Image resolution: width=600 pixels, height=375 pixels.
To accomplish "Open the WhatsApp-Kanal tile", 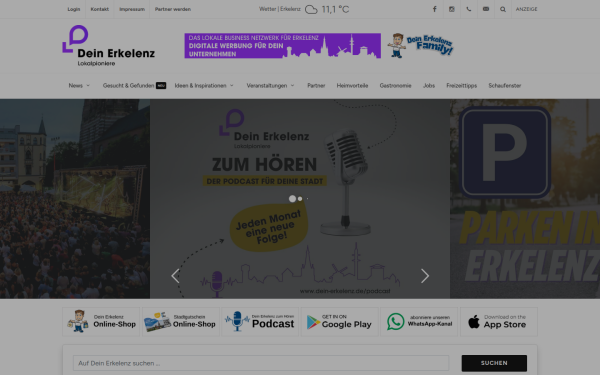I will (x=419, y=322).
